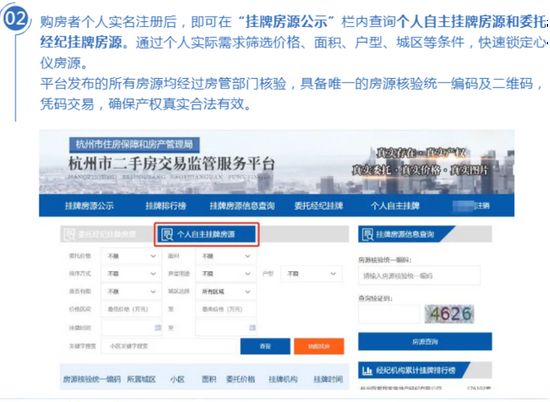Click the 面积 column header in the table
Viewport: 550px width, 402px height.
point(209,379)
